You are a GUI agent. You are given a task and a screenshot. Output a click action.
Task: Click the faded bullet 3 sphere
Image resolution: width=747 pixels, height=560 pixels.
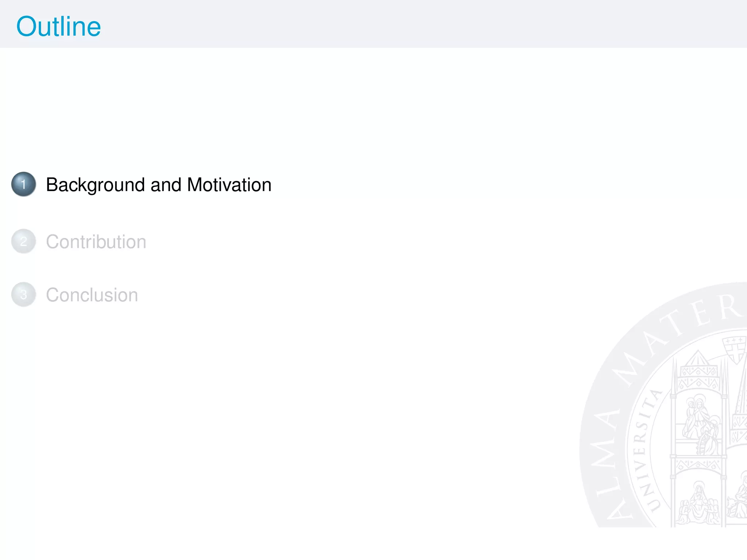coord(24,294)
